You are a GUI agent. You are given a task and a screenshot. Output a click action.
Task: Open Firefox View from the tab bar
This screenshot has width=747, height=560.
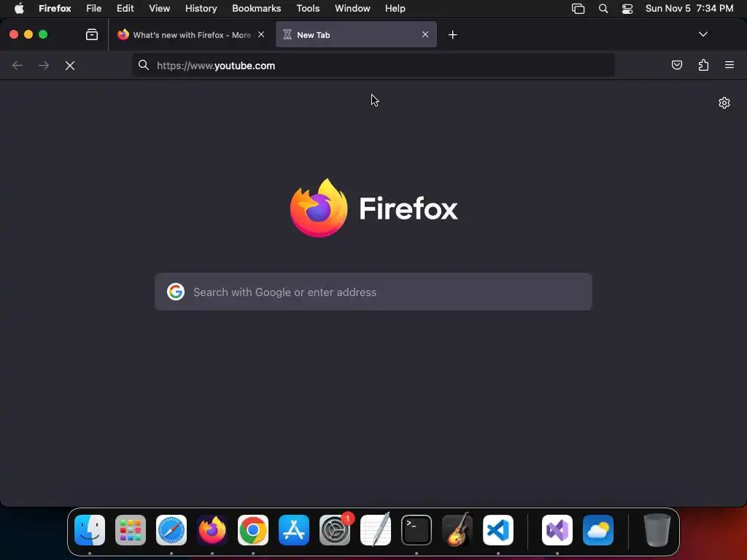pyautogui.click(x=92, y=35)
